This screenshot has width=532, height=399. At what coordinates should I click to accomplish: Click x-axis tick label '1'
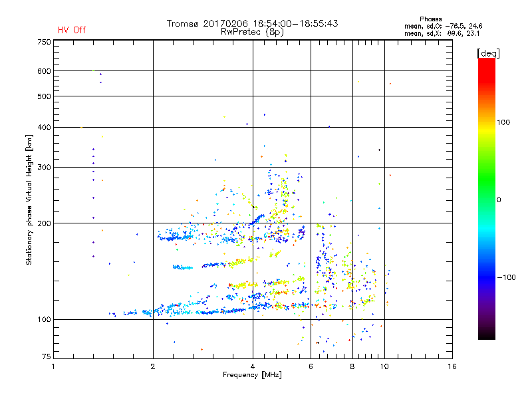[53, 366]
